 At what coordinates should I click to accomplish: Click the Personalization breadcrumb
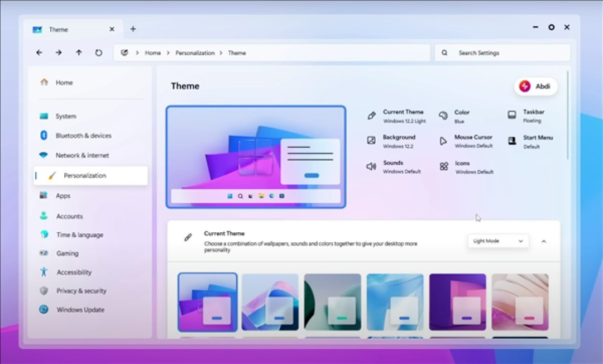point(195,53)
